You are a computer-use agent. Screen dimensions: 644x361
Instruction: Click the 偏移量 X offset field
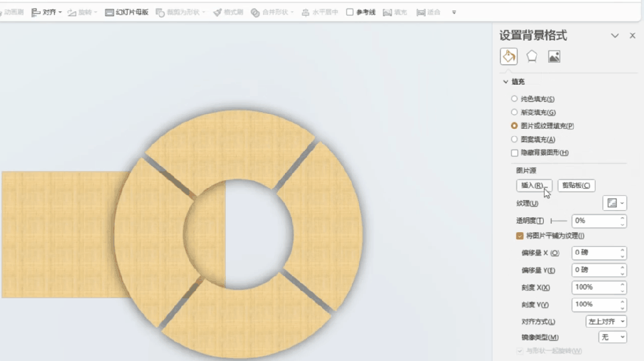pos(595,253)
